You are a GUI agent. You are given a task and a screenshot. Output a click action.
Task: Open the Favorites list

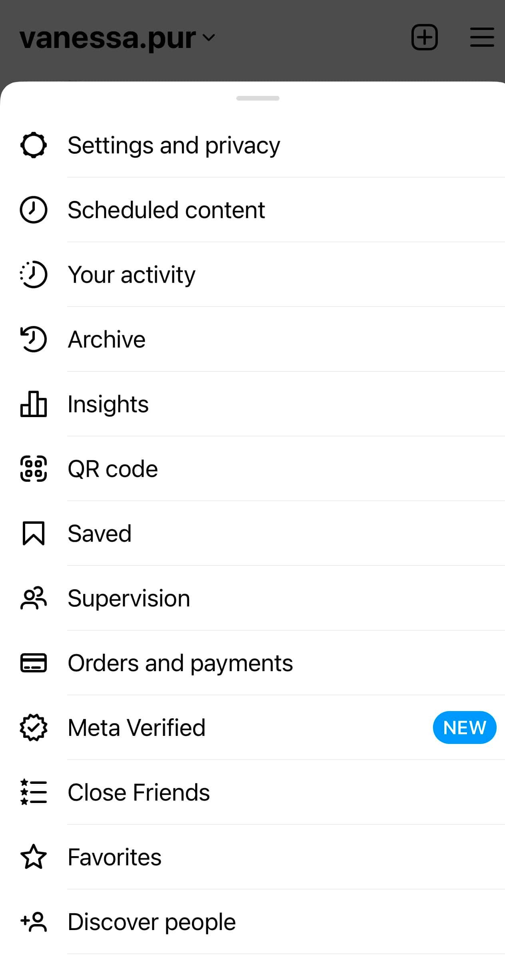tap(114, 857)
